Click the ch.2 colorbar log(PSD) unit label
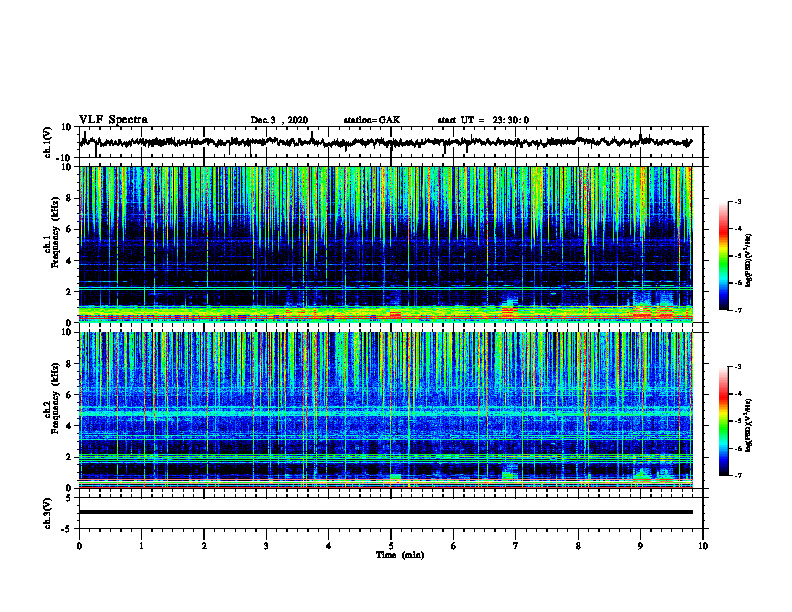 pyautogui.click(x=749, y=425)
